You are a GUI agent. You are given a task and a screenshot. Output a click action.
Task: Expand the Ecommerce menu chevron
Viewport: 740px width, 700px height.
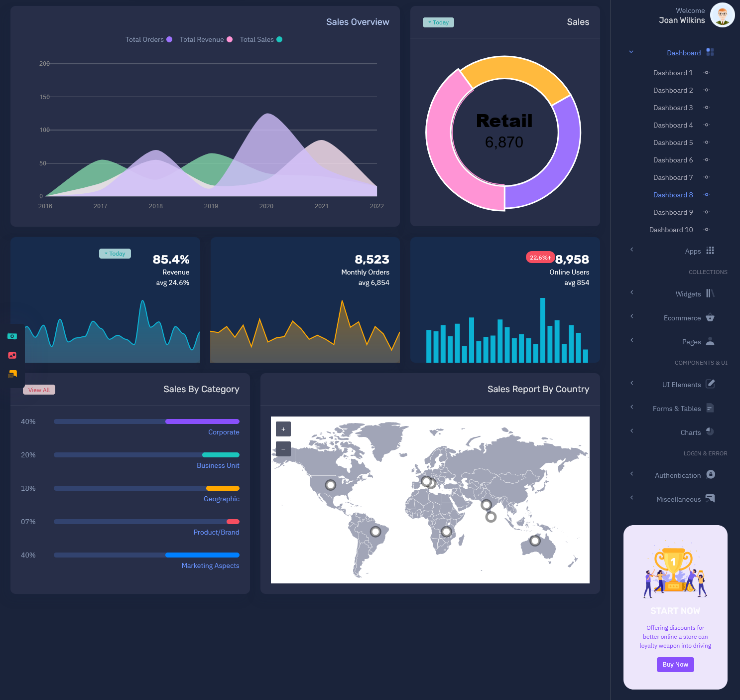[631, 316]
